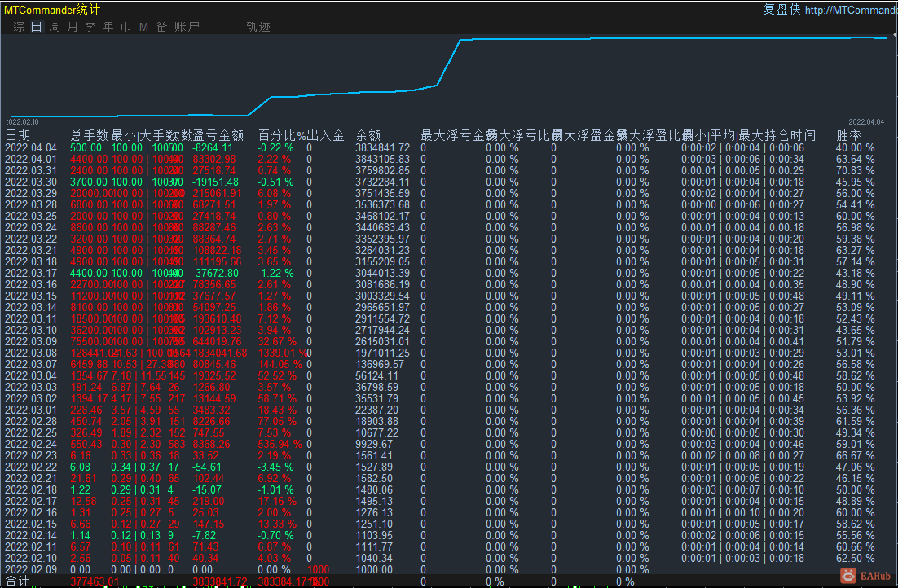Switch to the 年 yearly tab
Screen dimensions: 898x588
click(x=108, y=27)
